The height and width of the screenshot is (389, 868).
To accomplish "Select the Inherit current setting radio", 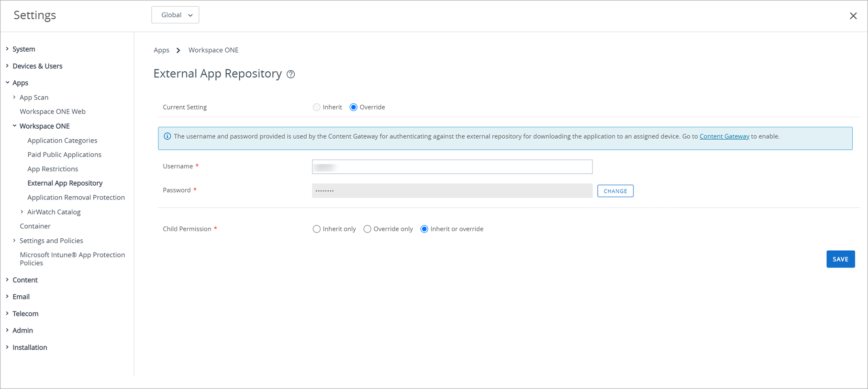I will [x=317, y=107].
